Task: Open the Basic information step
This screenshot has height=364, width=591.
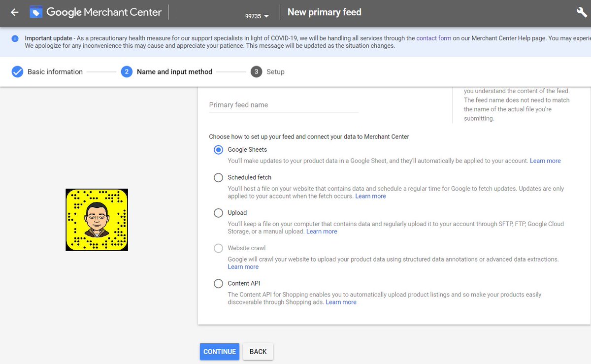Action: click(55, 72)
